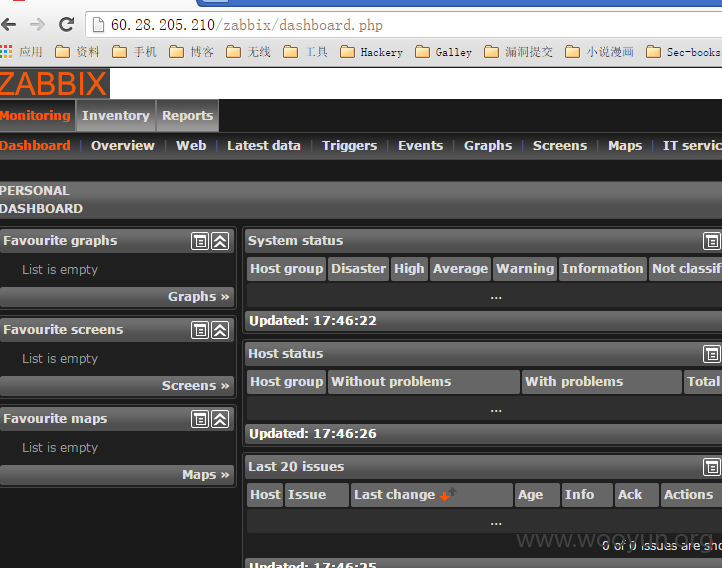
Task: Open the 博客 bookmark folder
Action: click(192, 52)
